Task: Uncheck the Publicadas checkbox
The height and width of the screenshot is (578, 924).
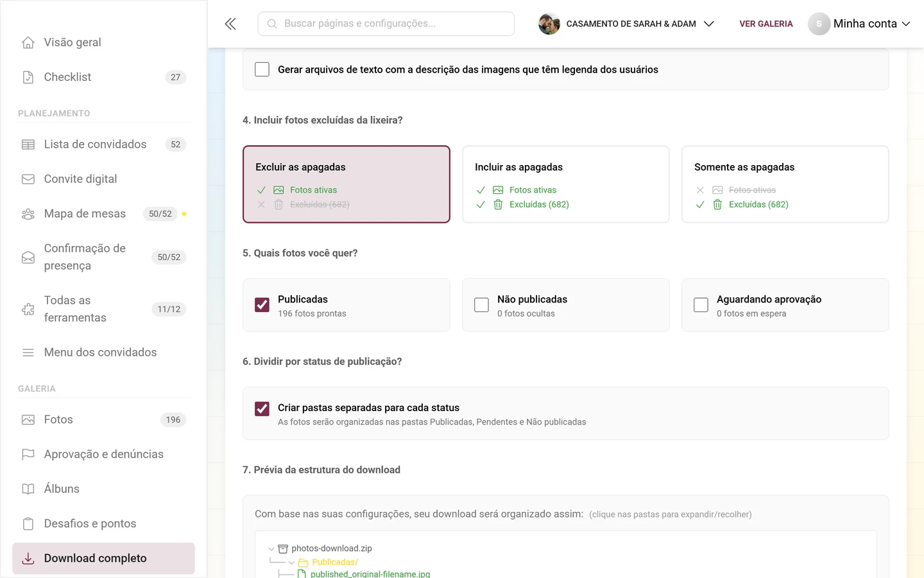Action: point(262,305)
